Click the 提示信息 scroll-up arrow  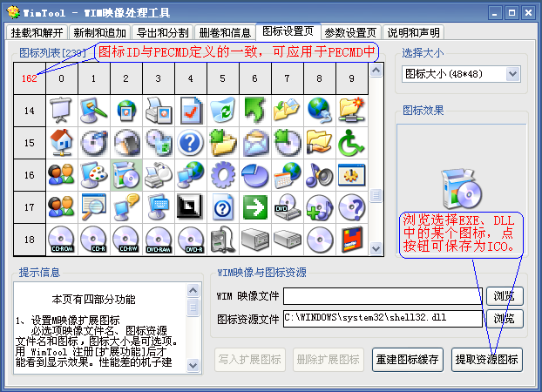click(193, 290)
